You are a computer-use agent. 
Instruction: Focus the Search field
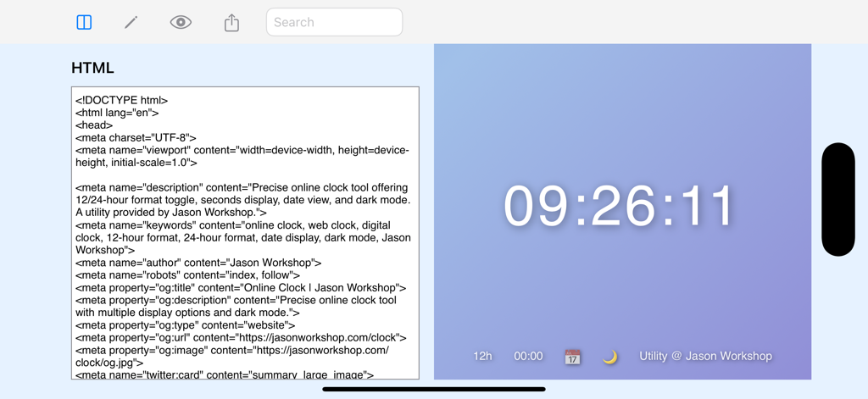tap(334, 22)
